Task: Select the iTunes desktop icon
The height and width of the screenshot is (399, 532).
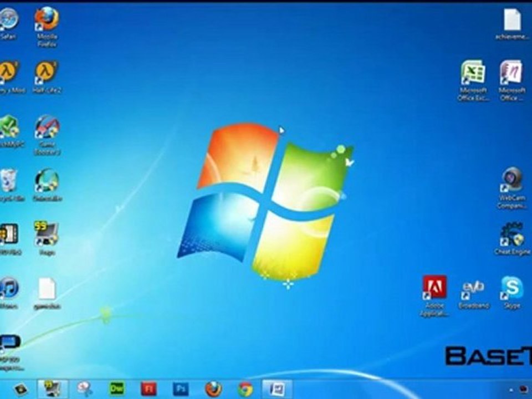Action: (x=9, y=293)
